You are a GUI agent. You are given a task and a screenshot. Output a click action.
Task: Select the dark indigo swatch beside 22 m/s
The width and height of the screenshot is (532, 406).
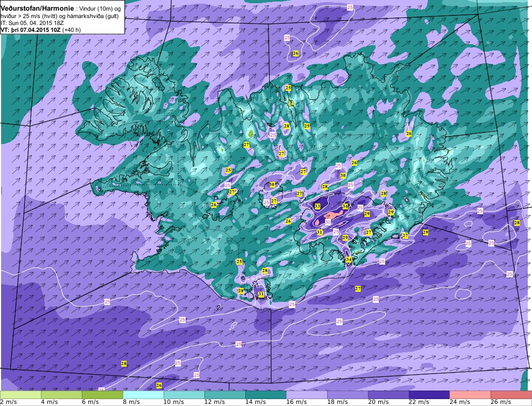pyautogui.click(x=429, y=395)
